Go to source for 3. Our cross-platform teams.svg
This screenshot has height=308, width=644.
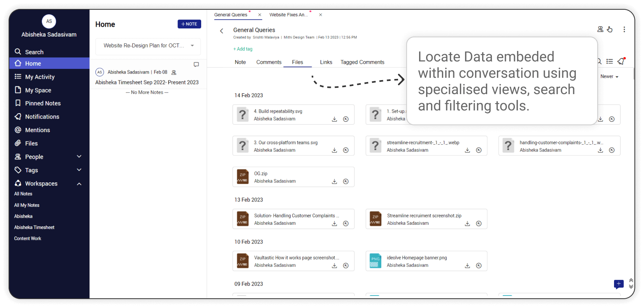(346, 150)
